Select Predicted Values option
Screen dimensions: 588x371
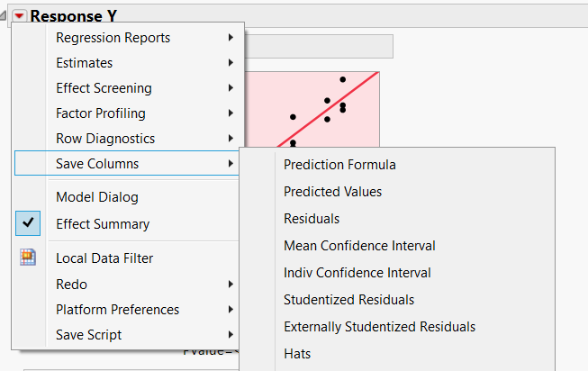[x=332, y=192]
